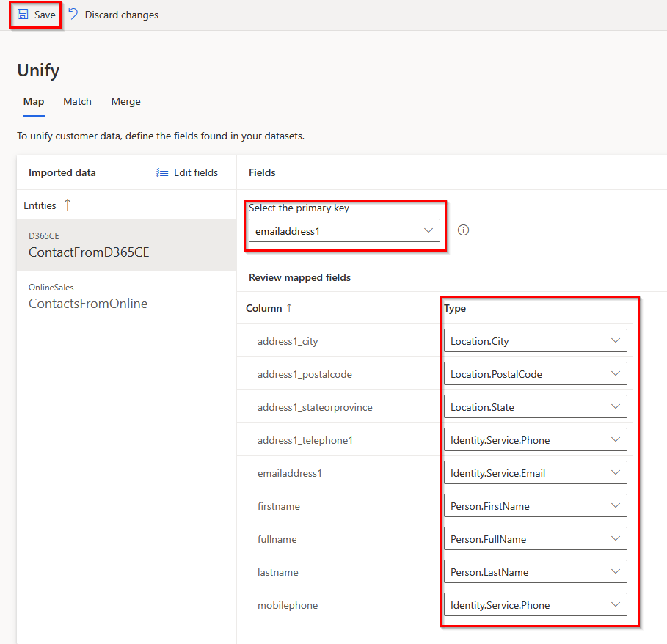Click the info icon beside primary key

(463, 230)
